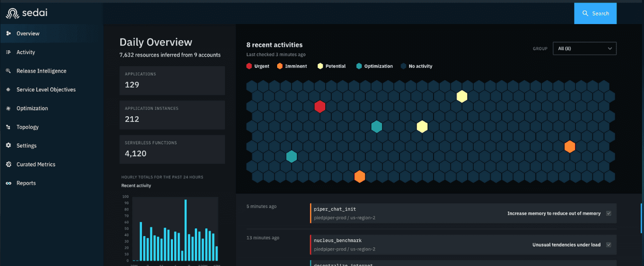Open the piper_chat_init activity row
Screen dimensions: 644x266
(463, 213)
